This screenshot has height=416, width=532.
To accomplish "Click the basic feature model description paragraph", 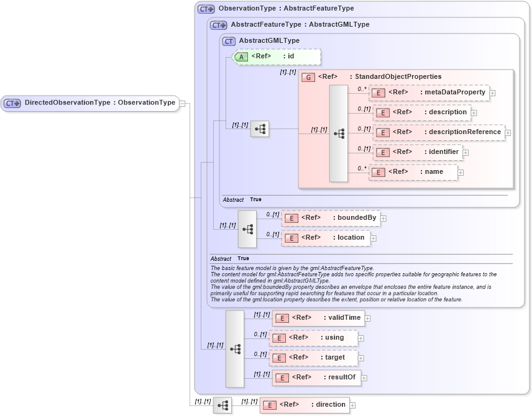I will point(354,284).
